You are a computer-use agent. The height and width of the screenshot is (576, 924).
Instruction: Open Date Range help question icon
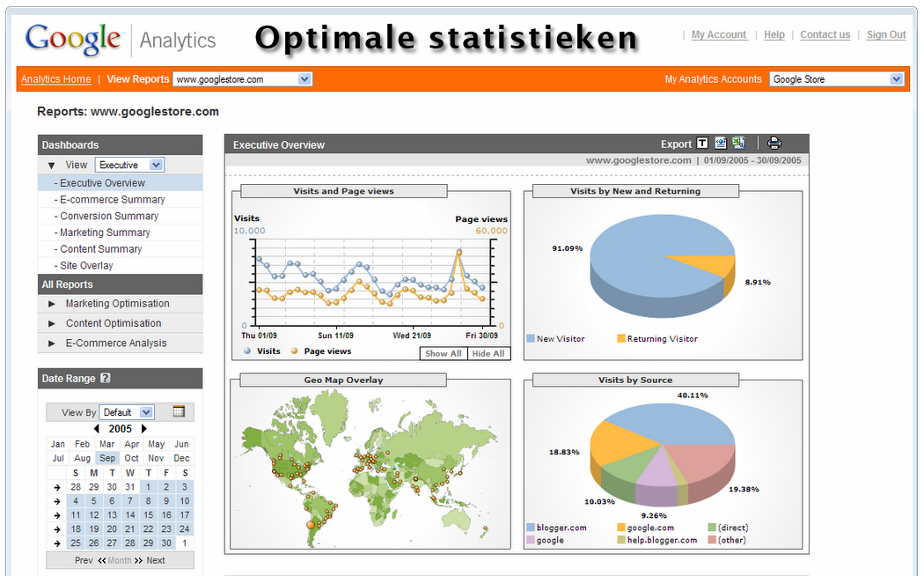pos(106,378)
